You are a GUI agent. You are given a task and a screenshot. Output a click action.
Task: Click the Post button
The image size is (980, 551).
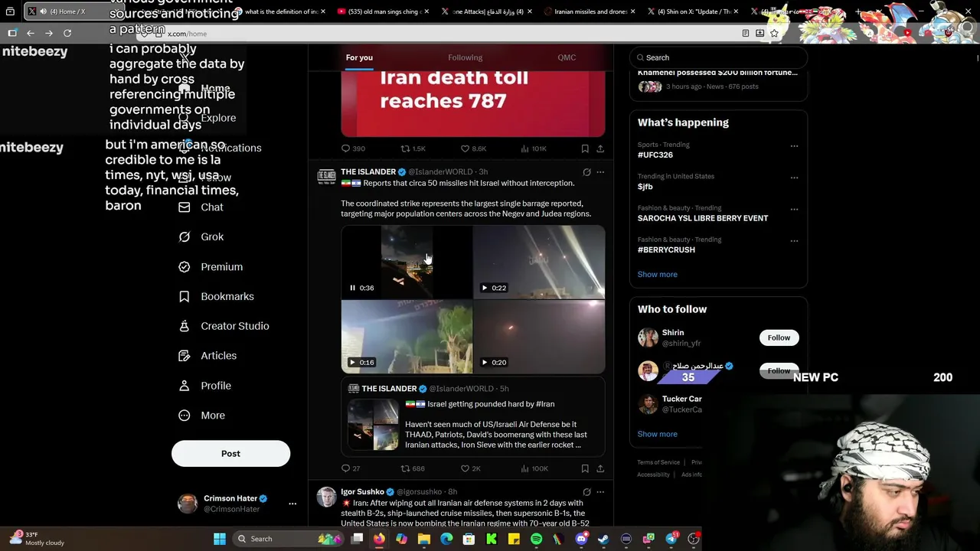click(230, 454)
